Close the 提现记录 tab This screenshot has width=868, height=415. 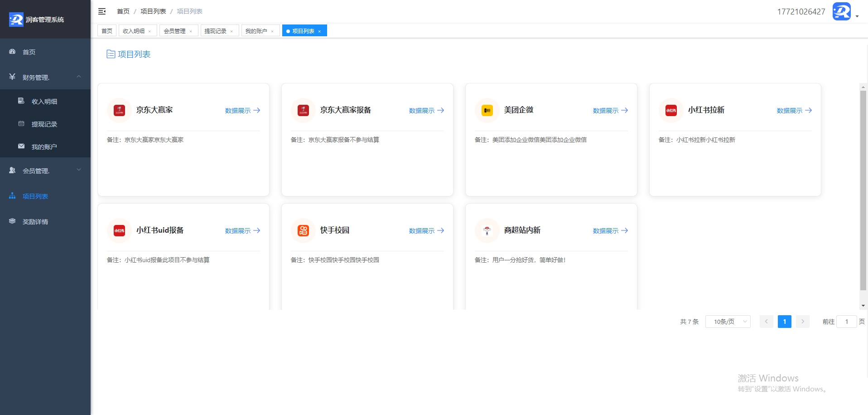[x=231, y=31]
